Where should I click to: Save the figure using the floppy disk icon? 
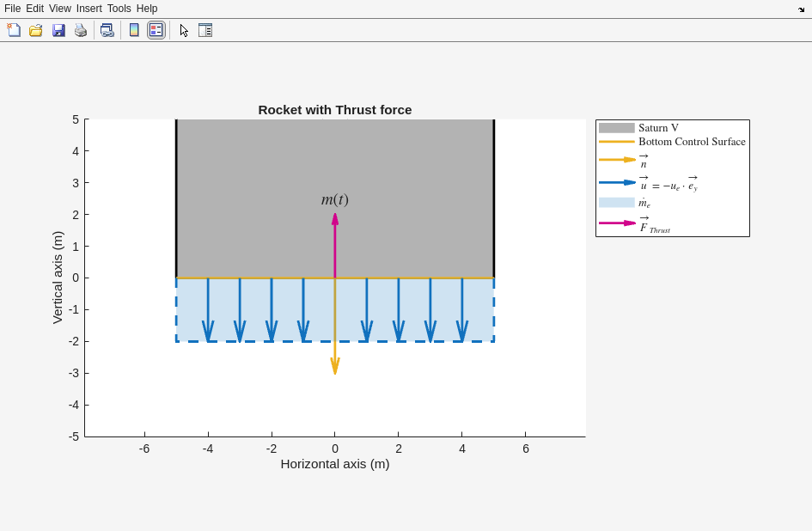58,30
